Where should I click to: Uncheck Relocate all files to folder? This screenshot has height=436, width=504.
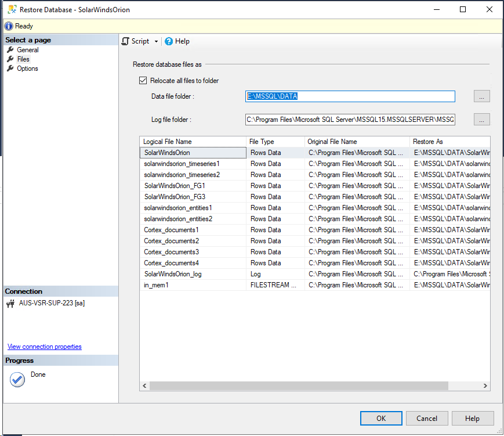pyautogui.click(x=142, y=80)
